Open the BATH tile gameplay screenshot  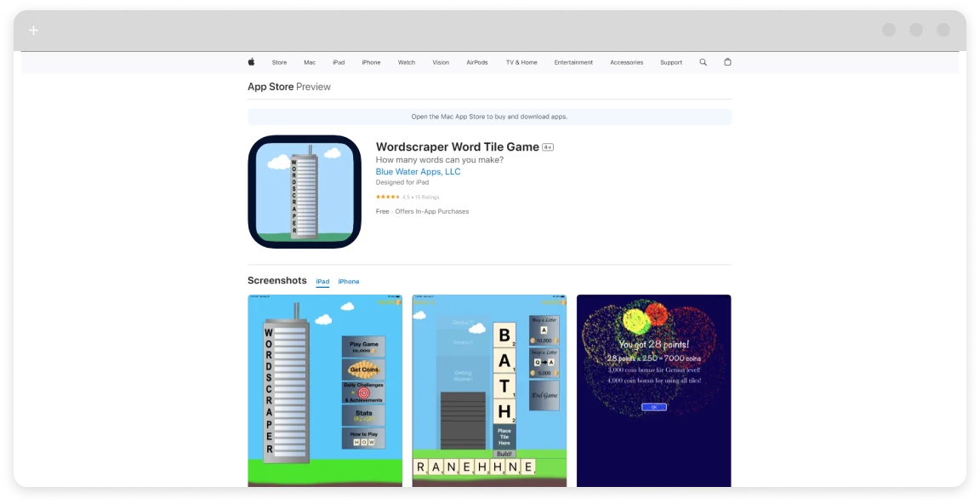coord(489,391)
